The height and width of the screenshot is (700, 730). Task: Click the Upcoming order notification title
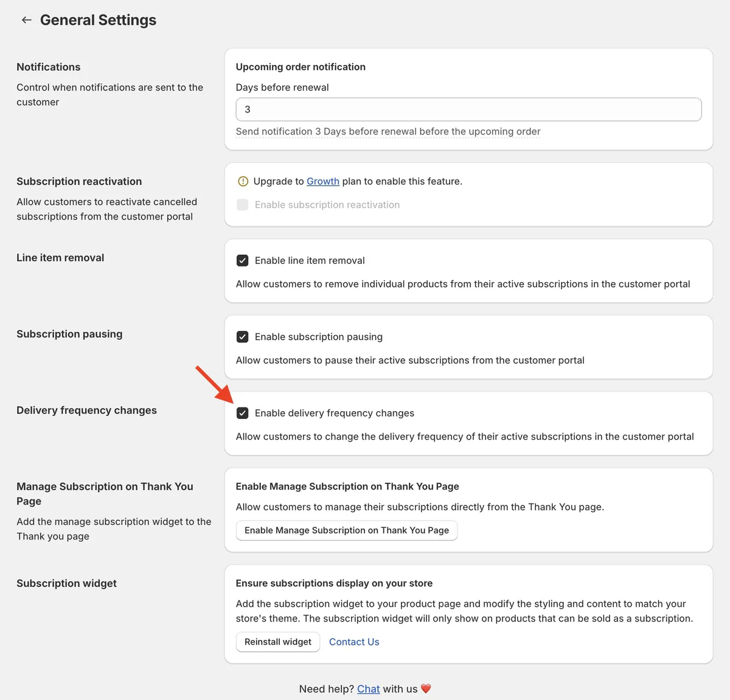tap(301, 67)
